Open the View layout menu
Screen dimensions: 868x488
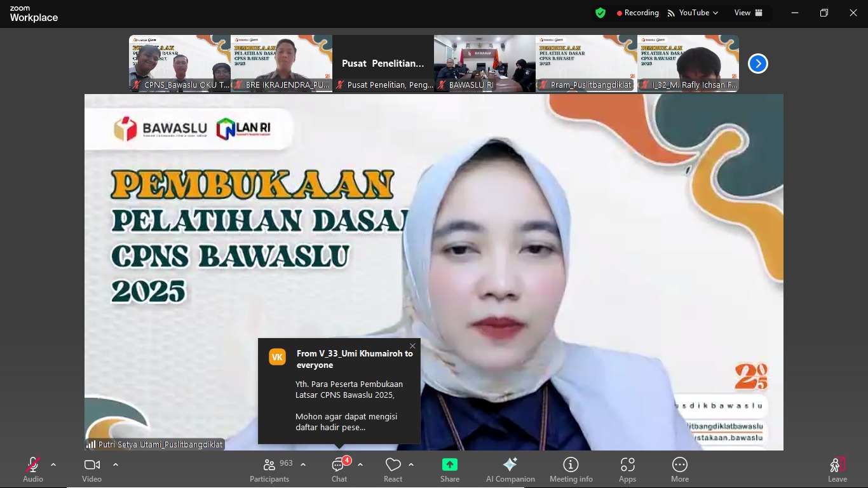tap(748, 13)
